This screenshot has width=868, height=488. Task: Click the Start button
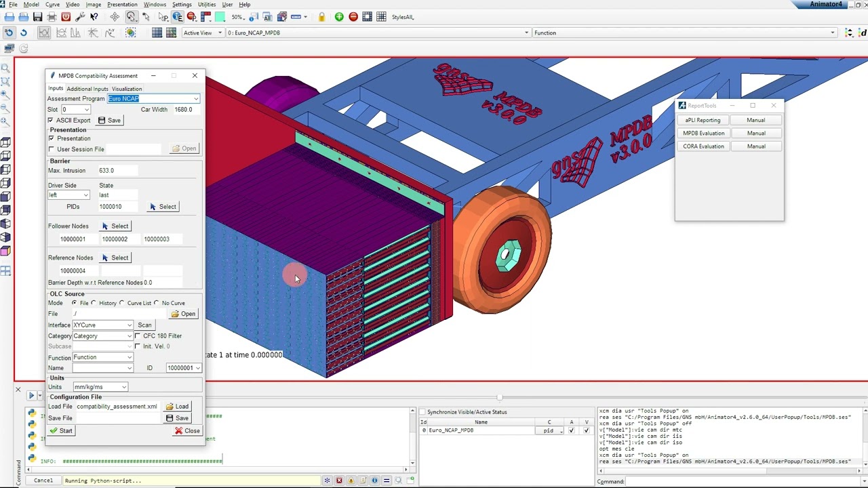(61, 431)
